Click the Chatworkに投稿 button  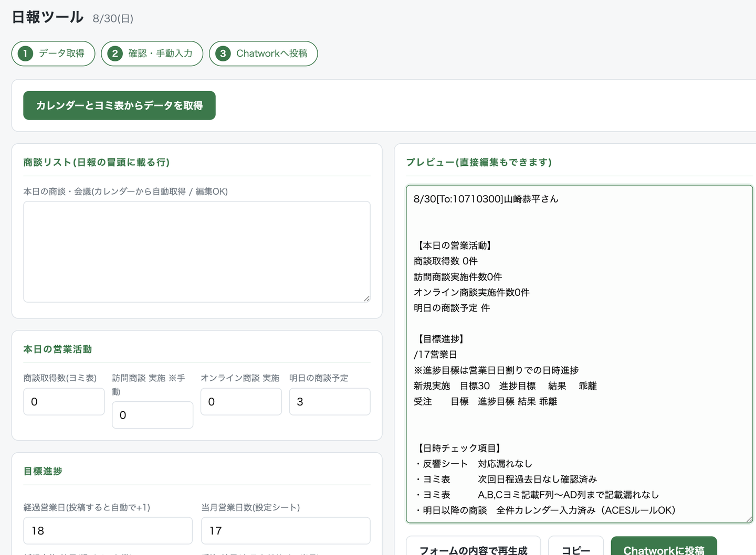pyautogui.click(x=664, y=548)
